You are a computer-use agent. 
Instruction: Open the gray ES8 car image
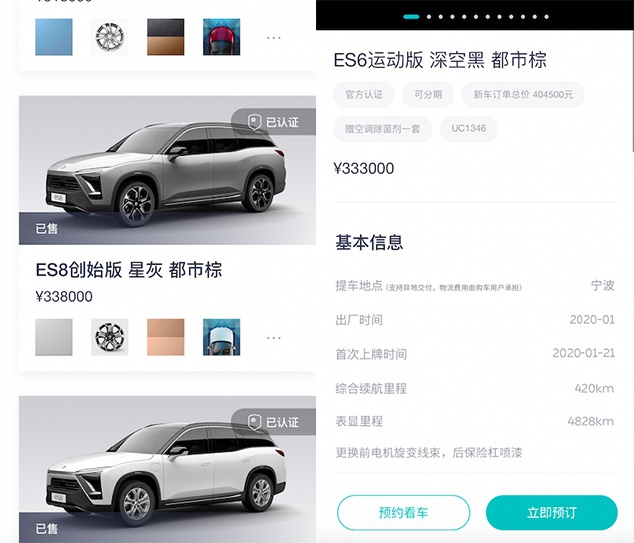[x=167, y=170]
